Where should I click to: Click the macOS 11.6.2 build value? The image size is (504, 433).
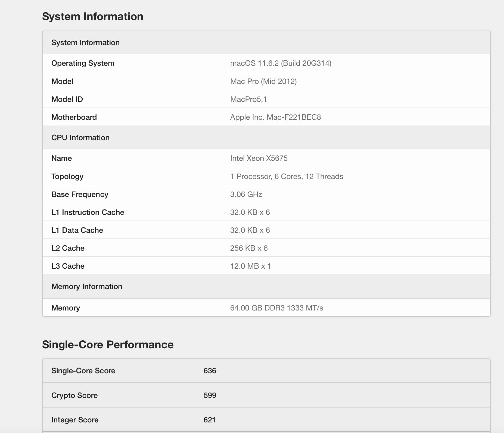tap(281, 63)
